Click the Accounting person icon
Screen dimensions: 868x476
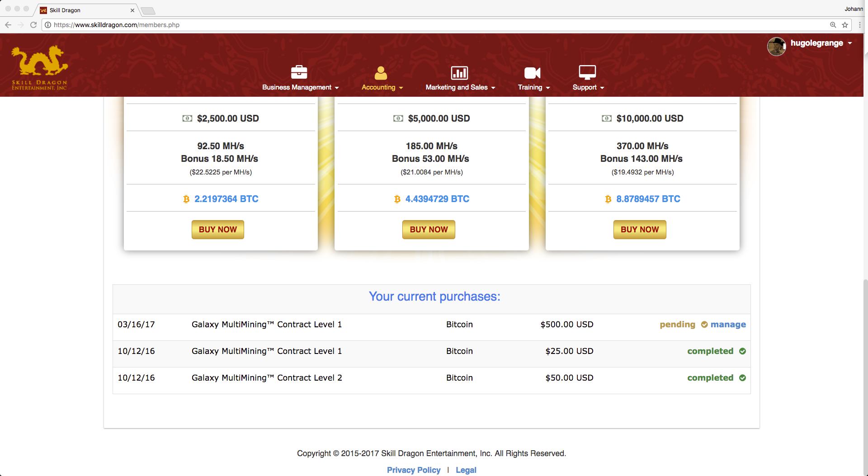click(381, 73)
